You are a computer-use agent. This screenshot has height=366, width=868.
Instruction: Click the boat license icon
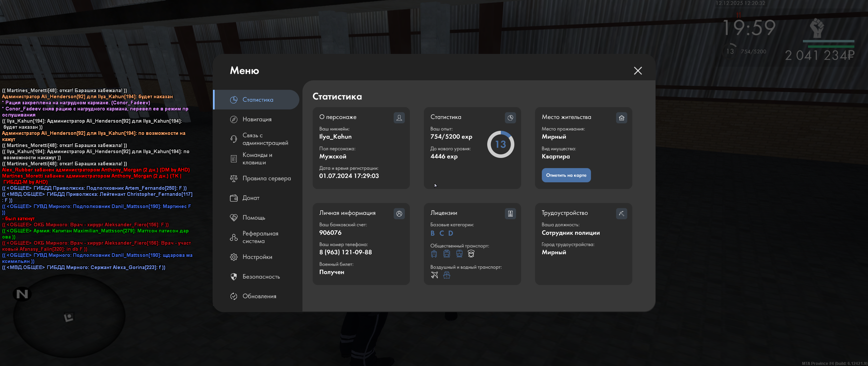(447, 275)
